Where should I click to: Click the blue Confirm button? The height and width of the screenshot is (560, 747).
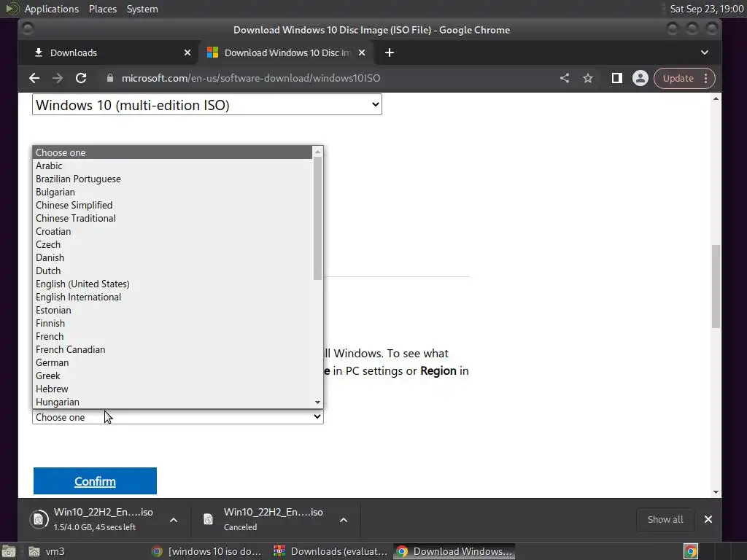click(x=95, y=481)
